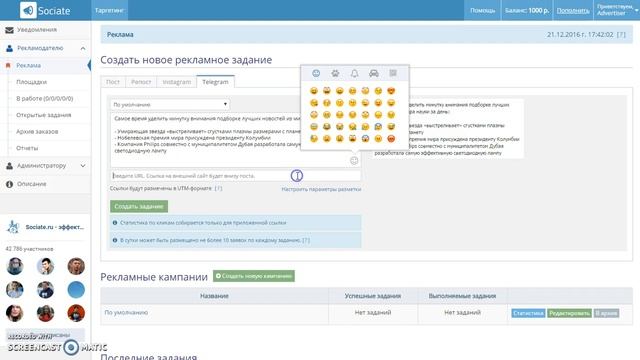The height and width of the screenshot is (360, 640).
Task: Click the Sociate.ru group avatar
Action: (x=13, y=227)
